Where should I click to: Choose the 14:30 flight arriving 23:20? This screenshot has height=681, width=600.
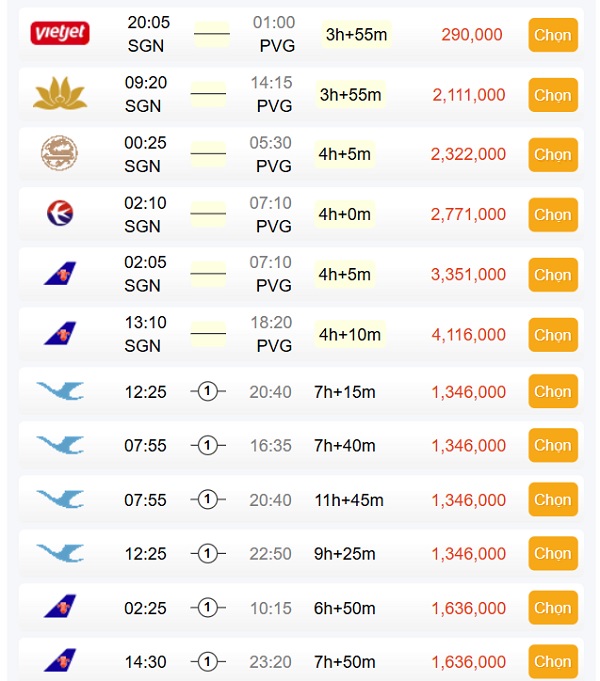pyautogui.click(x=552, y=661)
